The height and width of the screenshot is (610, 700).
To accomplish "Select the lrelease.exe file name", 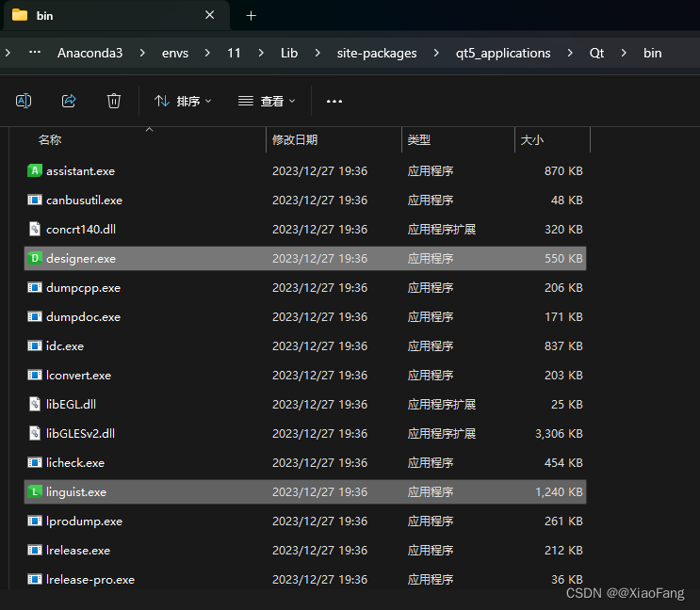I will pos(77,551).
